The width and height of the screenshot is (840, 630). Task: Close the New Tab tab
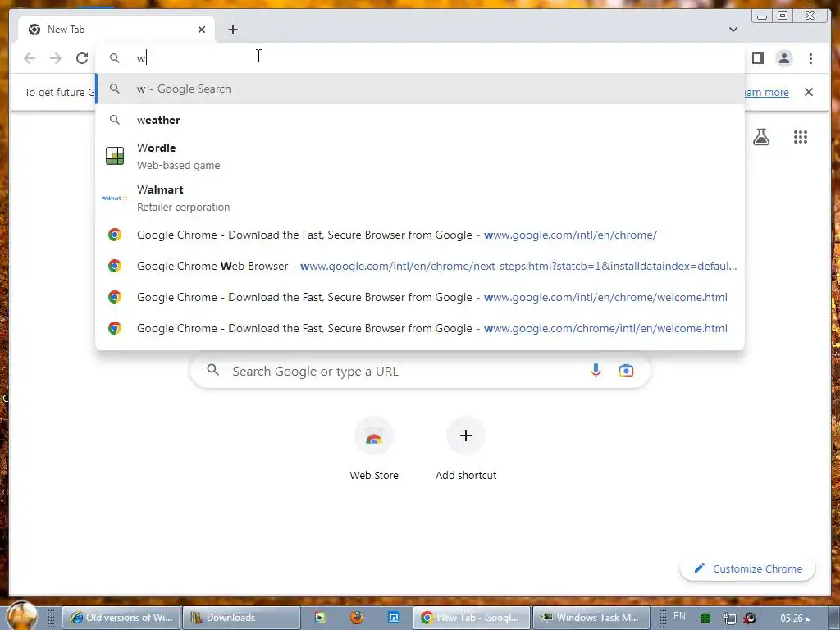point(202,30)
